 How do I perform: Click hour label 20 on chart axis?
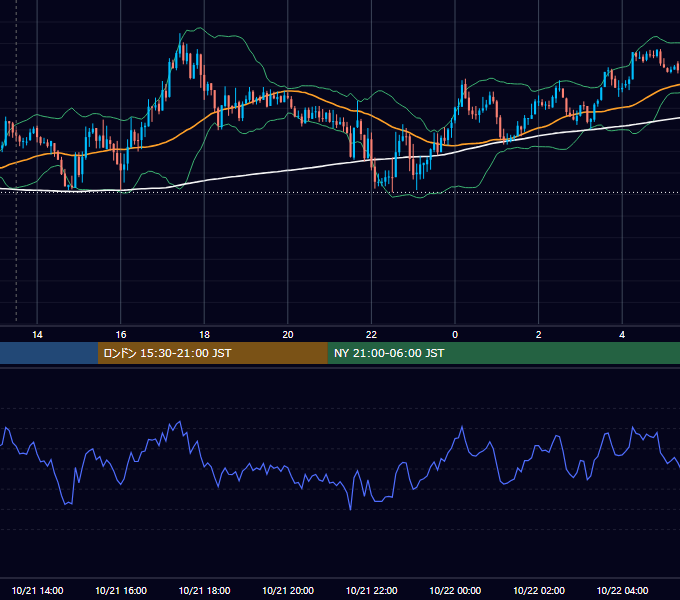click(288, 335)
